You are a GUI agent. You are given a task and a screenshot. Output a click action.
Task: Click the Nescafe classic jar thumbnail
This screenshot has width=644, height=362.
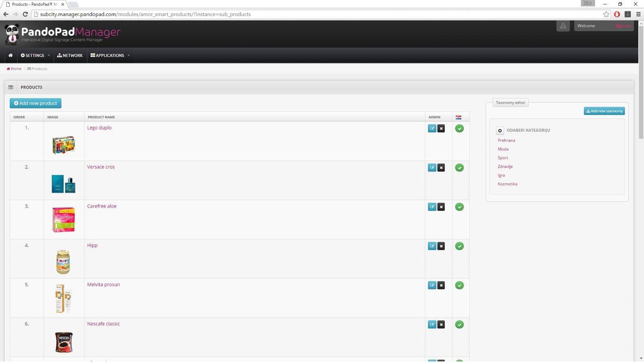(64, 342)
